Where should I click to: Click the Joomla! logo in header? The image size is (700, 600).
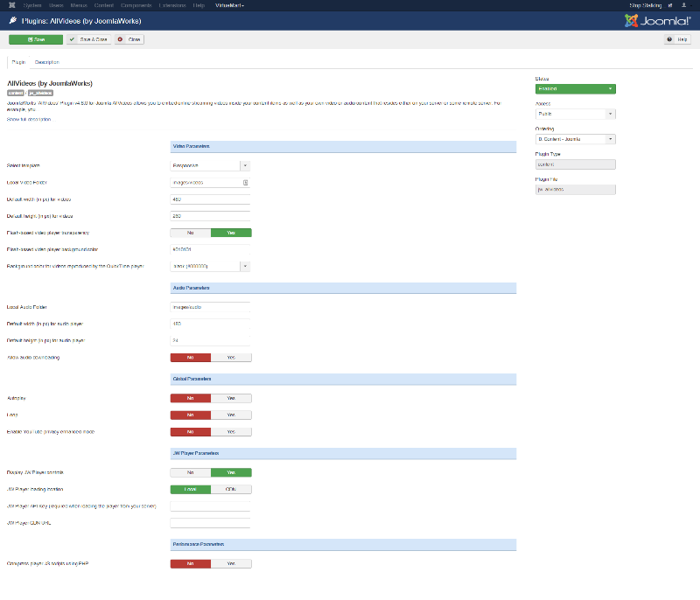pyautogui.click(x=658, y=20)
